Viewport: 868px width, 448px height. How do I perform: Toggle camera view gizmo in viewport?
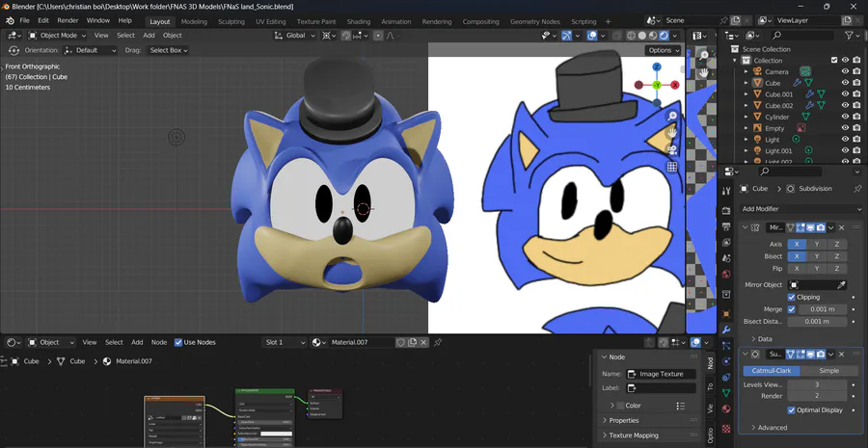[x=672, y=150]
